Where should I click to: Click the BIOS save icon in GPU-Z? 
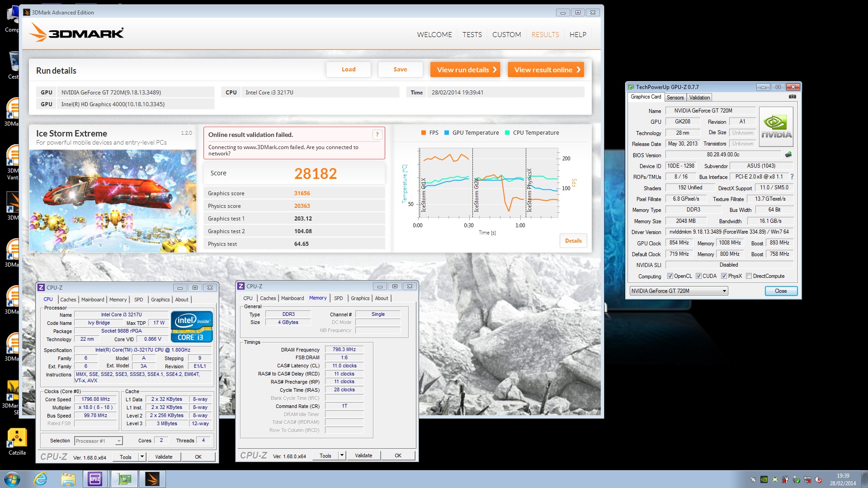[x=788, y=155]
